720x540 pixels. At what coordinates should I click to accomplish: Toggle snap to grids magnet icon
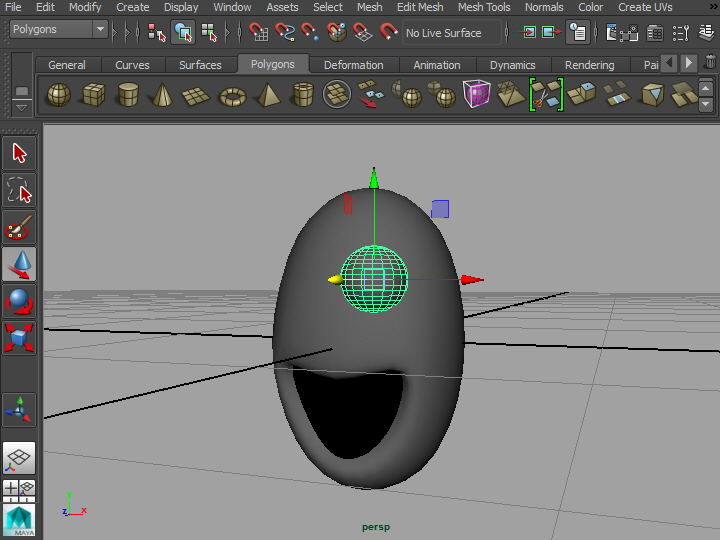click(x=258, y=32)
